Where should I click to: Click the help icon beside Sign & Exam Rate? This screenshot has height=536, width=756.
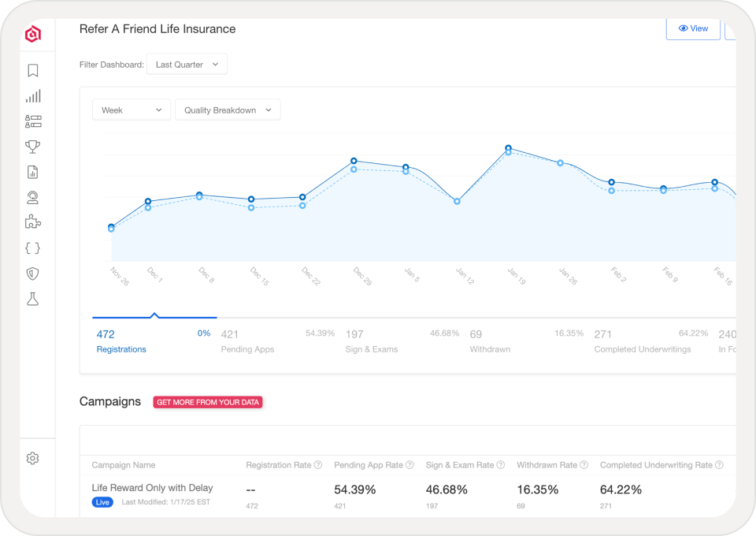pos(501,464)
